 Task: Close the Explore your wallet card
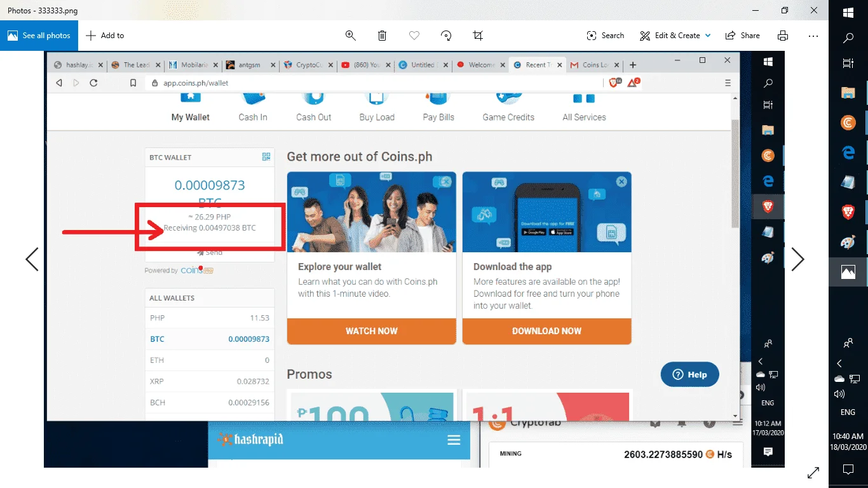446,182
